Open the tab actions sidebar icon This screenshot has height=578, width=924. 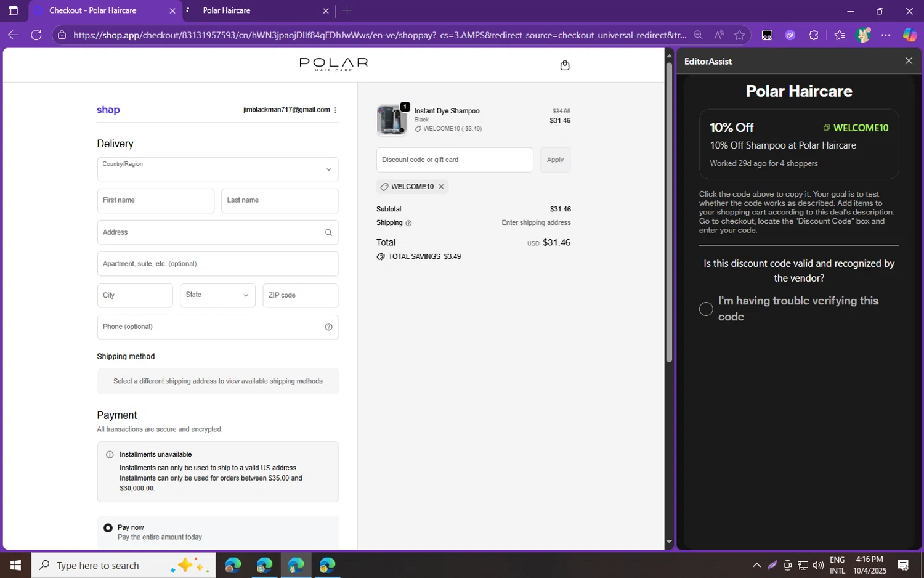pos(13,10)
